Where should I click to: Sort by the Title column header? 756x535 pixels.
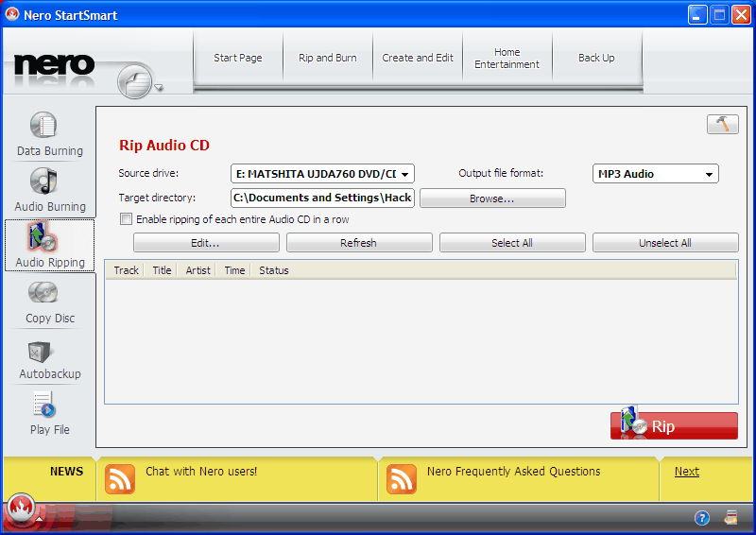click(161, 270)
